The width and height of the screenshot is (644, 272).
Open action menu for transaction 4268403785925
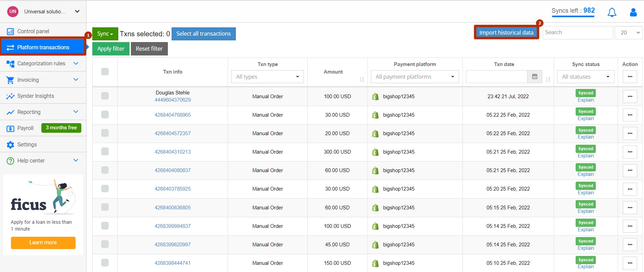pyautogui.click(x=630, y=189)
